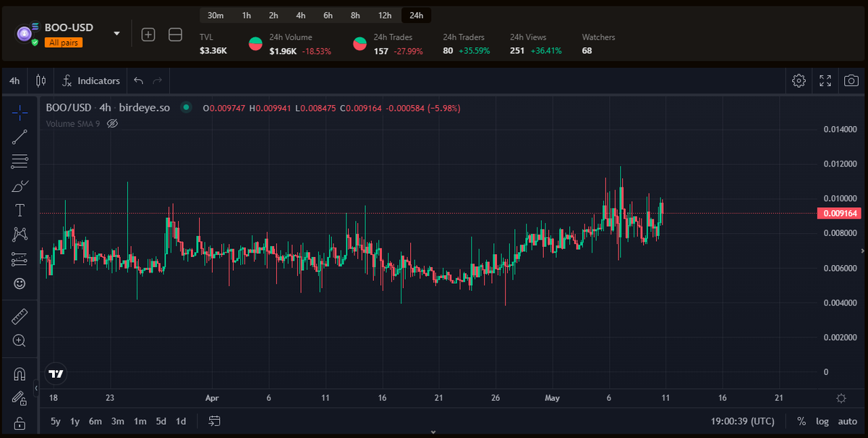Image resolution: width=868 pixels, height=438 pixels.
Task: Select the zoom in tool
Action: 20,340
